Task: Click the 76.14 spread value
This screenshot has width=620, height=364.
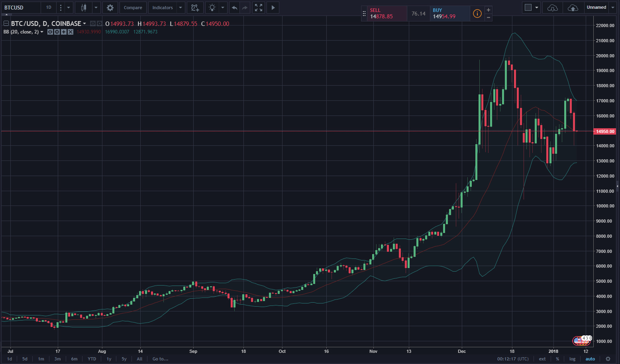Action: click(x=418, y=14)
